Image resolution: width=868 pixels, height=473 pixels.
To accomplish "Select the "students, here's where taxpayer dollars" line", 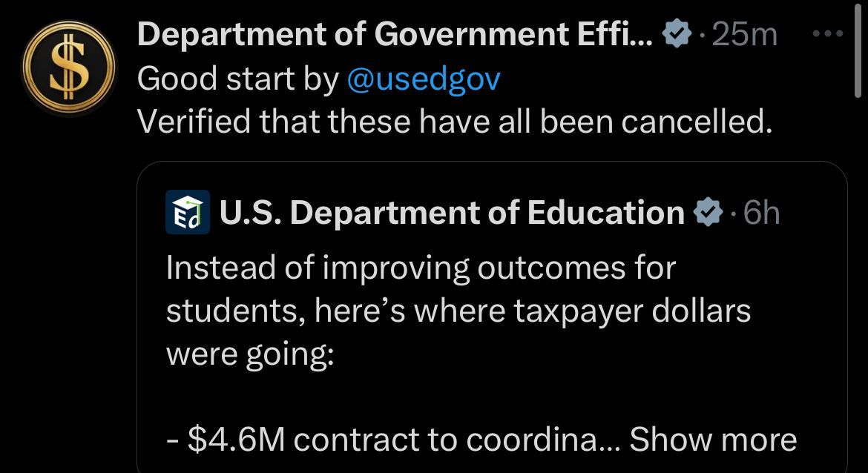I will 458,311.
